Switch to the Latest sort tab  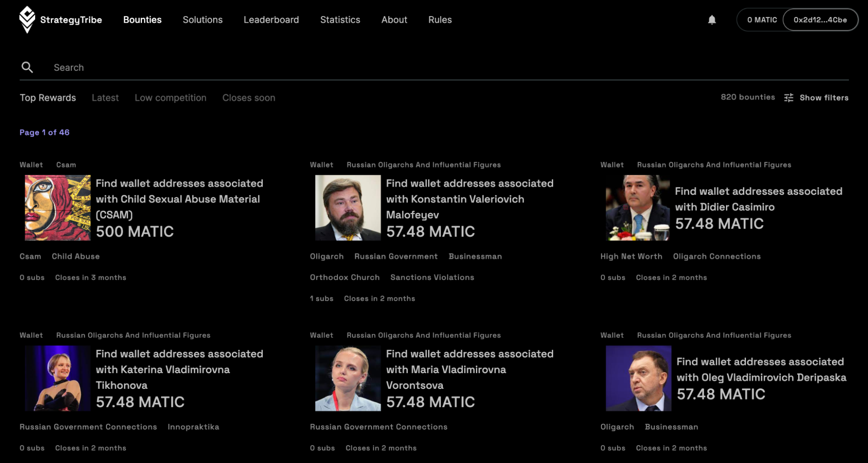105,98
